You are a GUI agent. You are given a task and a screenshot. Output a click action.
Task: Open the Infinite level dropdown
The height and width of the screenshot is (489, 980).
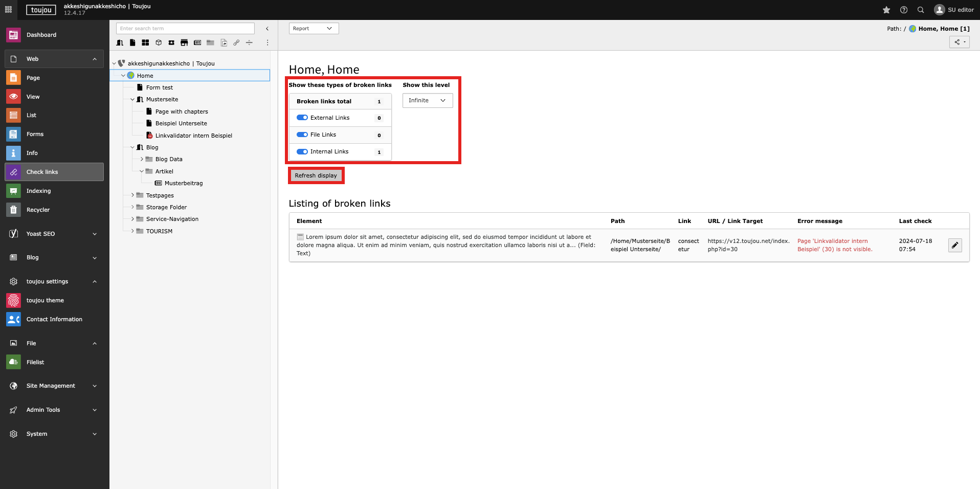point(427,100)
